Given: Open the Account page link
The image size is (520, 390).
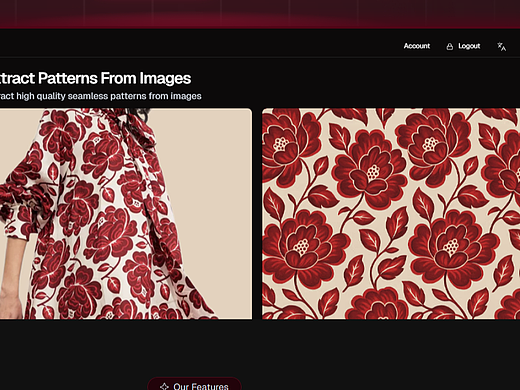Looking at the screenshot, I should tap(417, 46).
